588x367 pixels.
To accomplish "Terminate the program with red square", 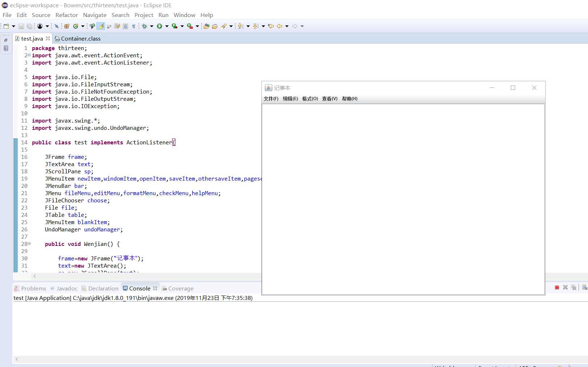I will point(557,288).
